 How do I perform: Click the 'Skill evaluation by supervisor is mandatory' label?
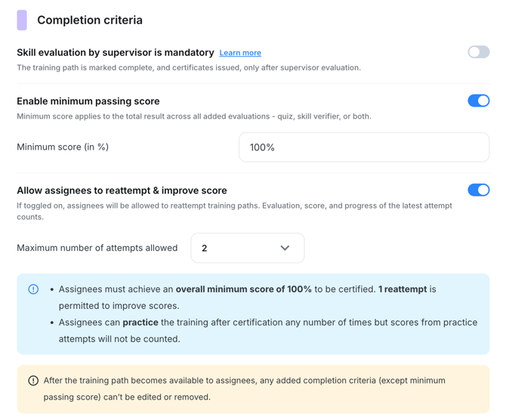tap(116, 53)
